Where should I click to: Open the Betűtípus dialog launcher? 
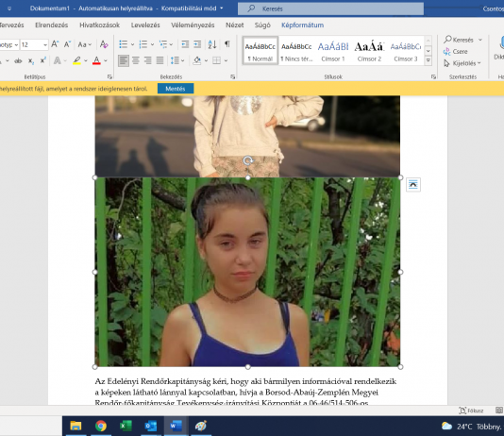point(109,77)
